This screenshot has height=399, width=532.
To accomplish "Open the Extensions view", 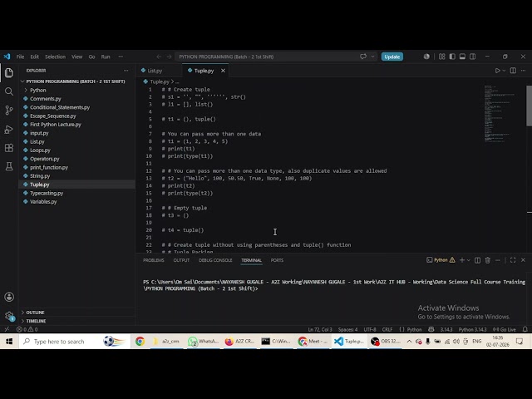I will coord(9,148).
